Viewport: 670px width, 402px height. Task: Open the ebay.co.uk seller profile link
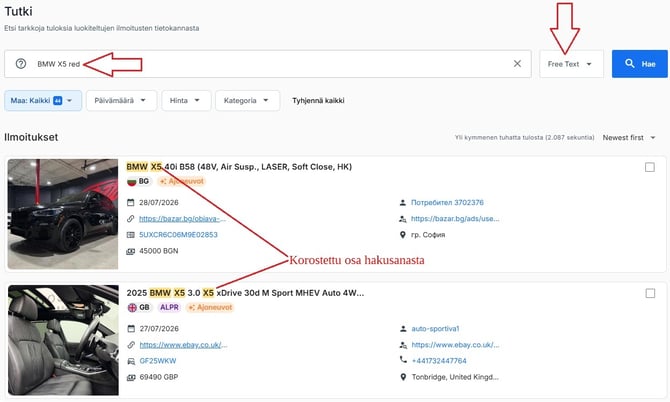pyautogui.click(x=455, y=345)
